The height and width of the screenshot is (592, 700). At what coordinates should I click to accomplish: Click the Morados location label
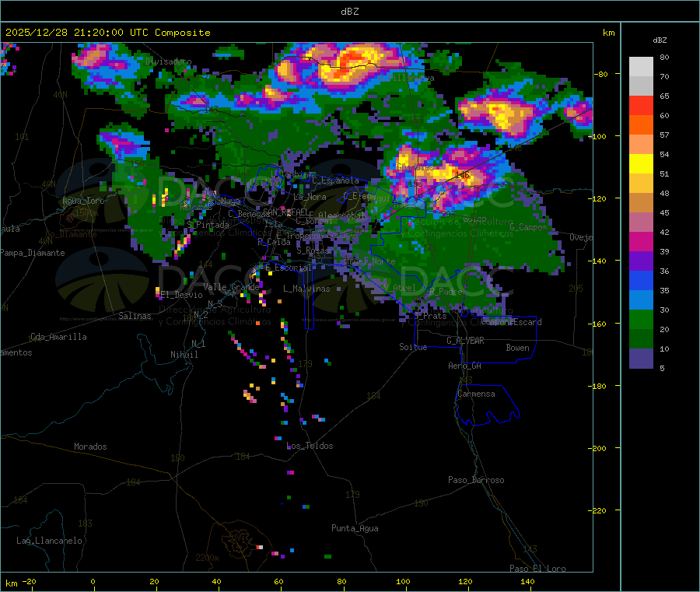tap(90, 447)
